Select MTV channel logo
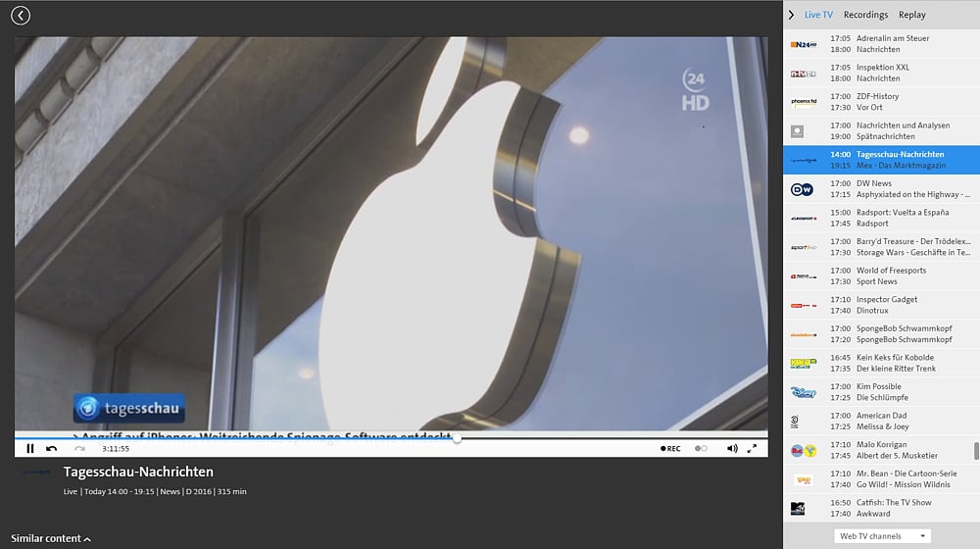 tap(798, 509)
